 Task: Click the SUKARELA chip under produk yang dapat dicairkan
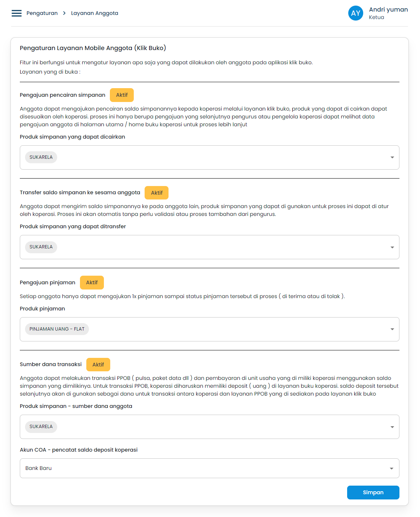[x=41, y=157]
